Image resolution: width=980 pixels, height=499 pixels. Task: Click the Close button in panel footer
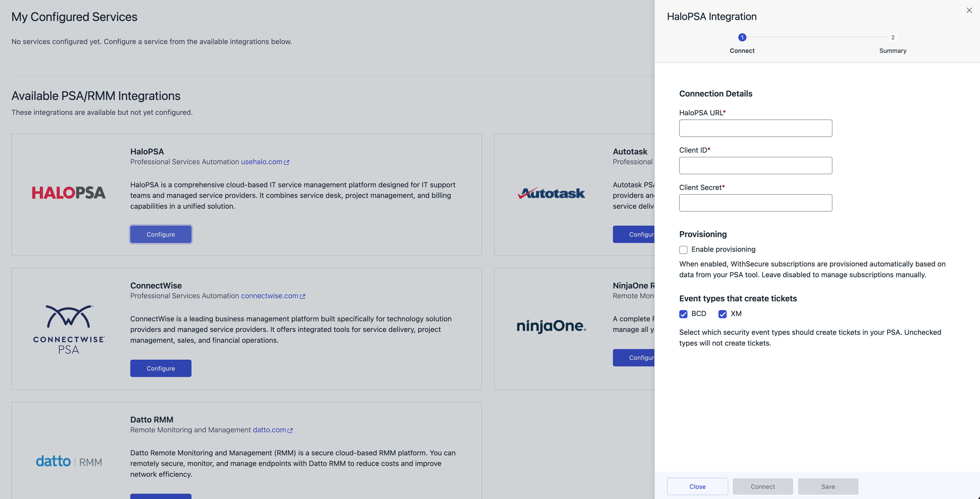(697, 486)
